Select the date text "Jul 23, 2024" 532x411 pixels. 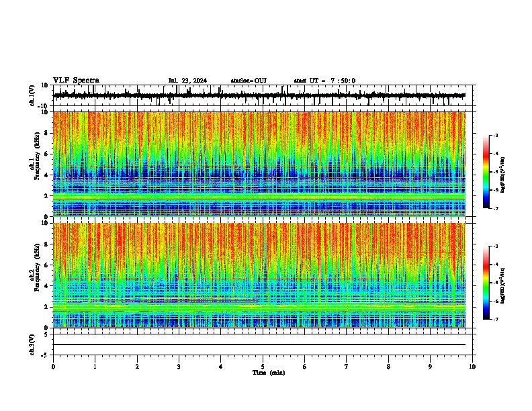tap(187, 81)
